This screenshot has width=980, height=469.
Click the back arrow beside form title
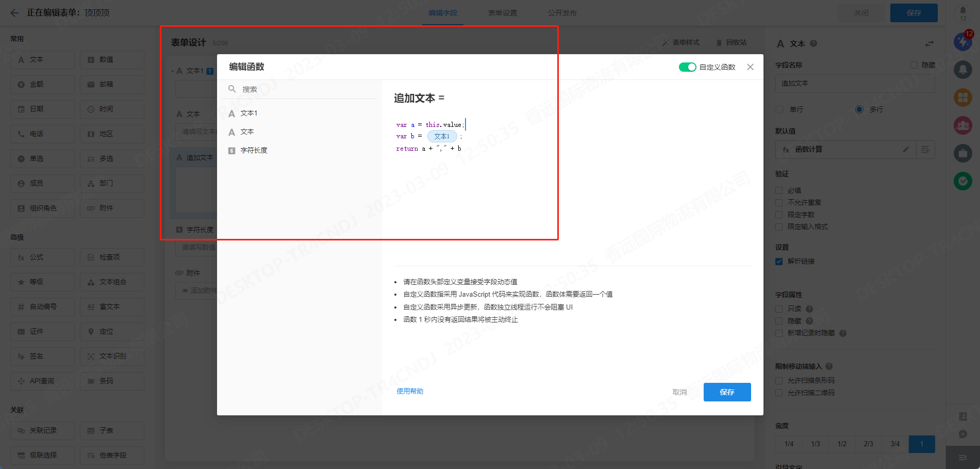[14, 13]
